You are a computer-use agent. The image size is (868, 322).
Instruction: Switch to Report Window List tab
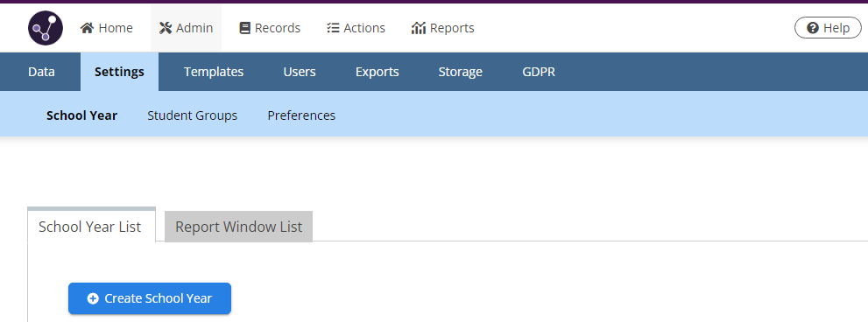[238, 227]
